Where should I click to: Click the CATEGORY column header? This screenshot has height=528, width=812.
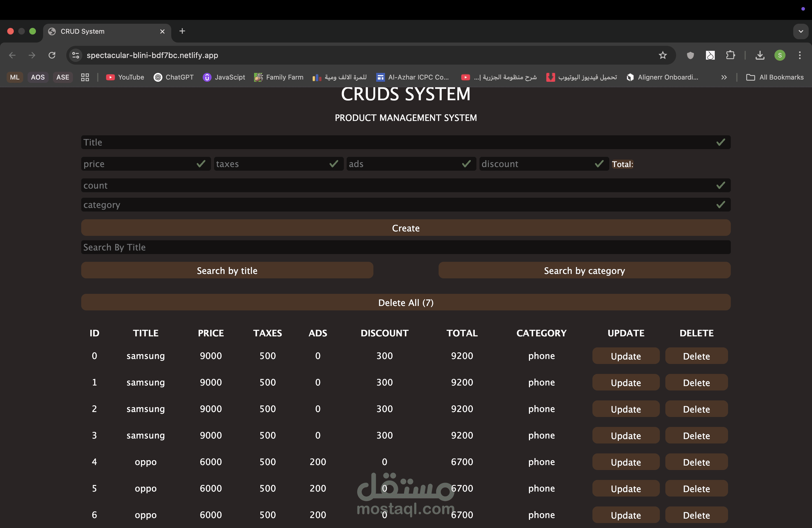click(541, 333)
